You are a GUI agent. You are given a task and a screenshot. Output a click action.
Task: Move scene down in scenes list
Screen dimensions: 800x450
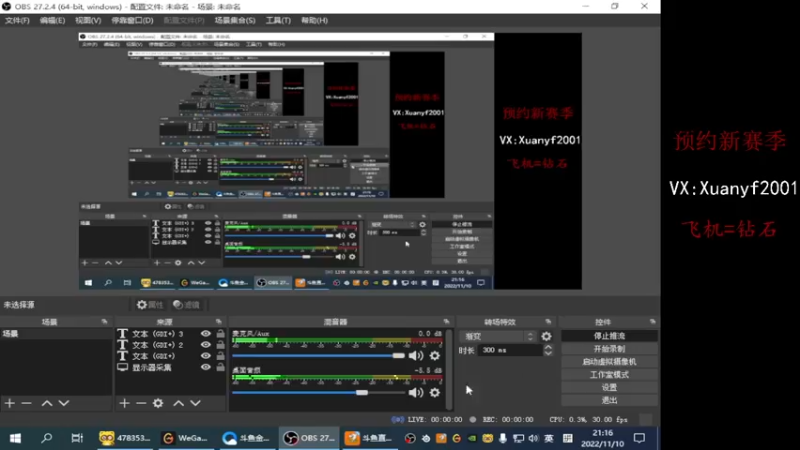point(64,403)
